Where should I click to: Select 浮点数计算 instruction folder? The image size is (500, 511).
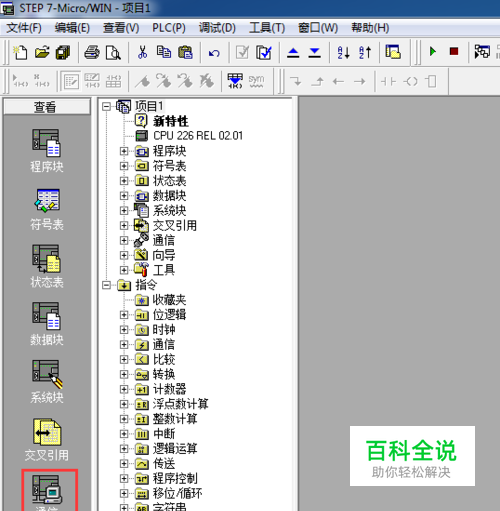pos(180,404)
